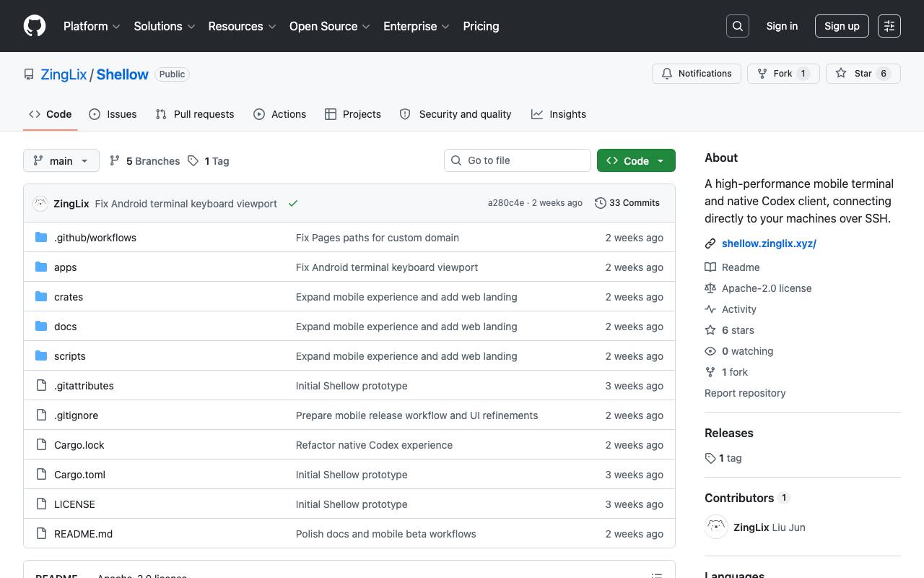Open commit message Fix Pages paths for custom domain
This screenshot has height=578, width=924.
[x=378, y=238]
